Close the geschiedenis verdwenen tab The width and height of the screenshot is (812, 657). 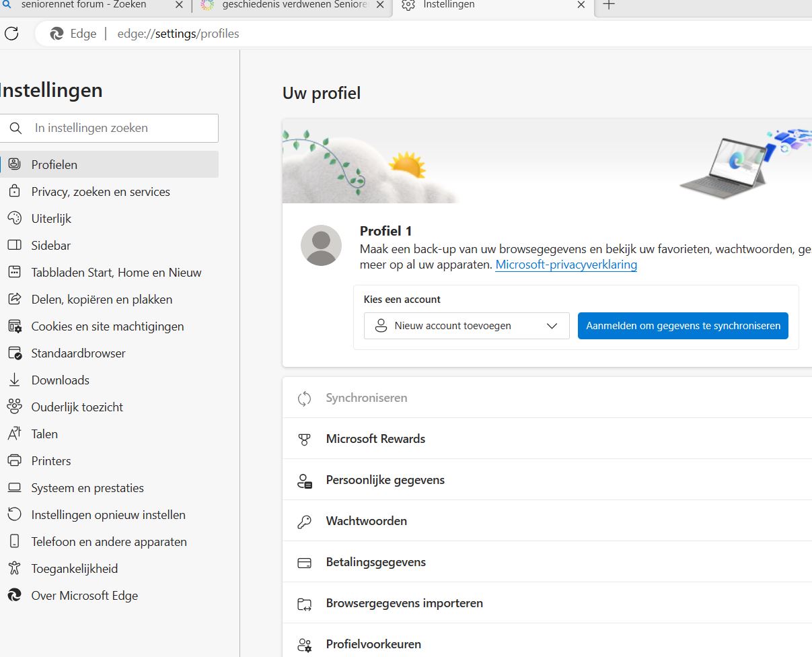tap(381, 5)
